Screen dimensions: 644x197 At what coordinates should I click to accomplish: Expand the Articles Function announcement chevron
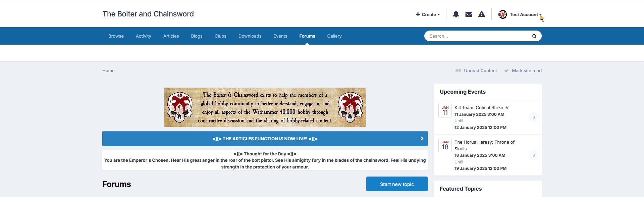tap(422, 139)
